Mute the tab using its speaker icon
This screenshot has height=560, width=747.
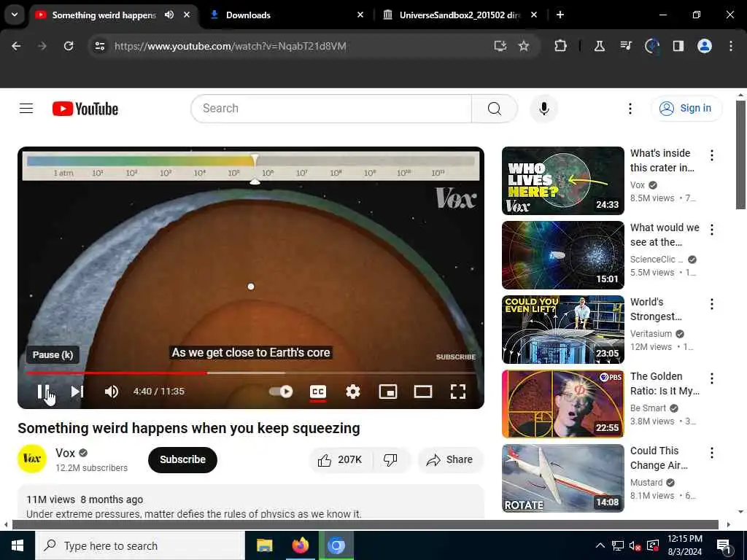point(169,15)
